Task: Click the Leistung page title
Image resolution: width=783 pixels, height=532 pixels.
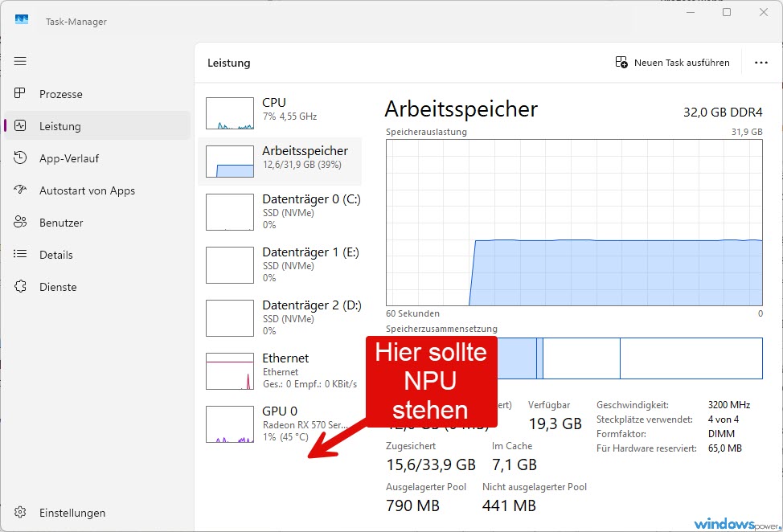Action: coord(228,63)
